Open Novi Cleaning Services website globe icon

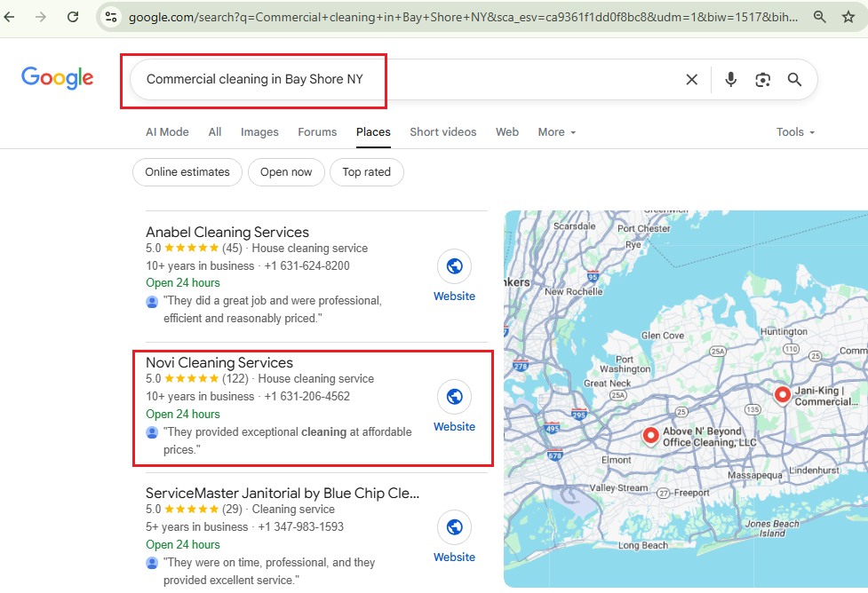click(x=454, y=397)
